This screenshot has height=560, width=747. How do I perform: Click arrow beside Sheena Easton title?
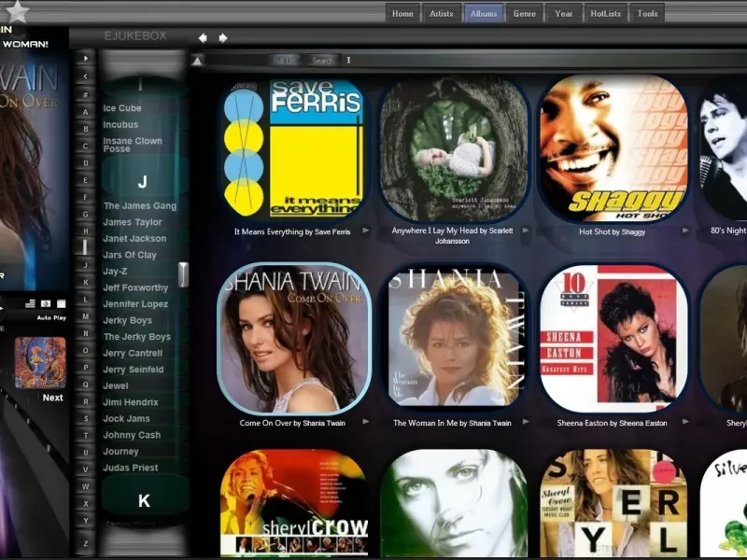(685, 422)
